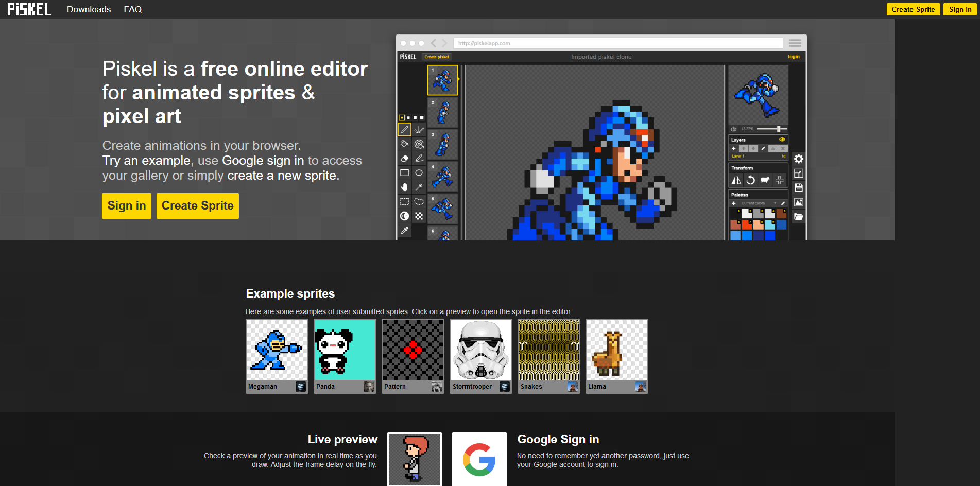Toggle onion skin next to the FPS slider
The width and height of the screenshot is (980, 486).
coord(733,129)
